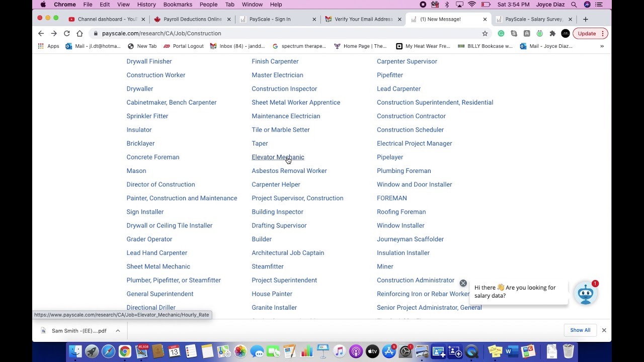Open Launchpad from the Dock
Screen dimensions: 644x362
92,351
